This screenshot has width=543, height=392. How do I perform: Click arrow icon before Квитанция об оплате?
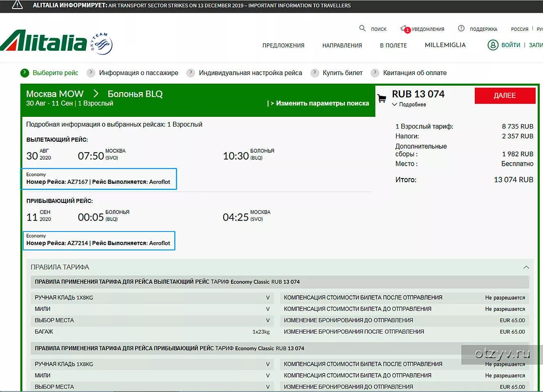click(375, 73)
